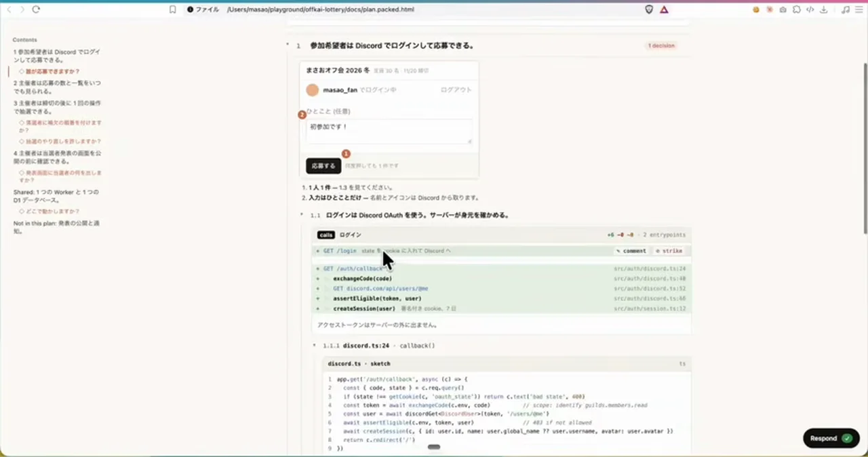
Task: Click the Respond button
Action: tap(831, 438)
